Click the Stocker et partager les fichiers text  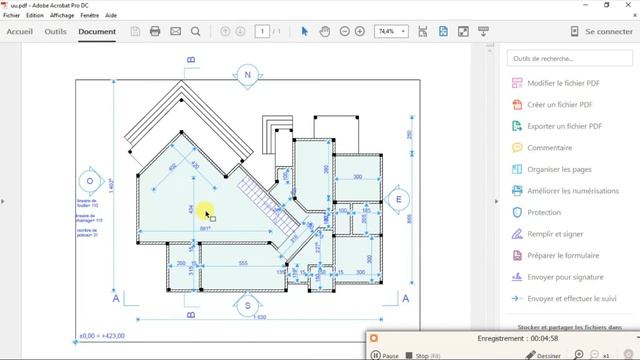pyautogui.click(x=570, y=327)
